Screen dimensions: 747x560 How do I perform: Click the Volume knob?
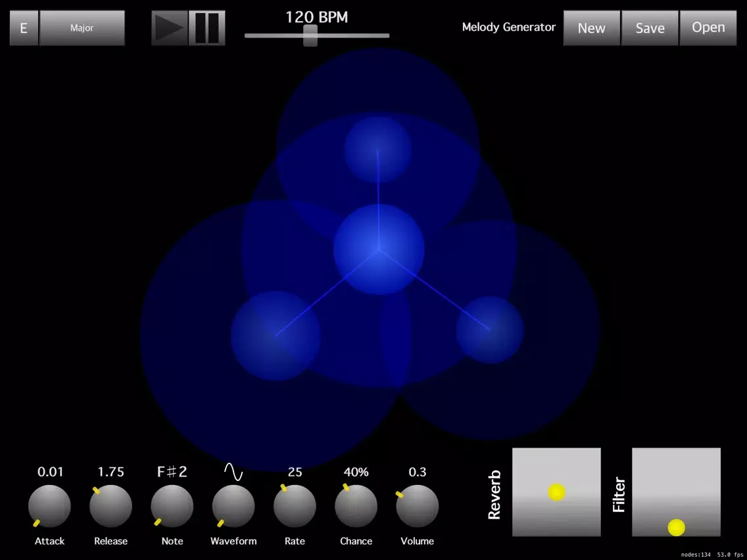[x=418, y=506]
